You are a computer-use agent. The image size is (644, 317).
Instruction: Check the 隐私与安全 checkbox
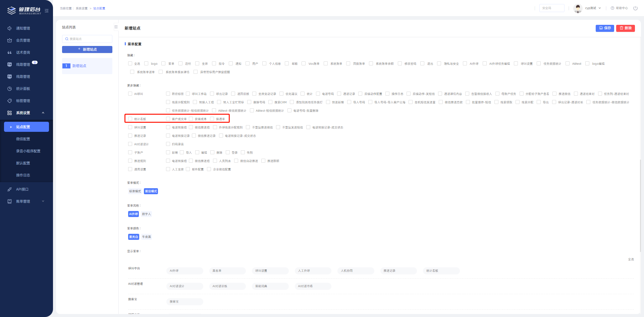pos(439,63)
